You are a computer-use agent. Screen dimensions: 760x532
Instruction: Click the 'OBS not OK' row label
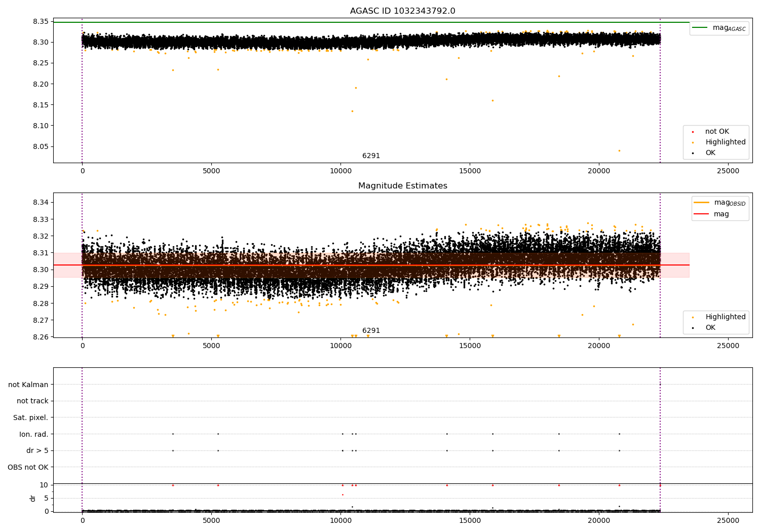point(28,467)
